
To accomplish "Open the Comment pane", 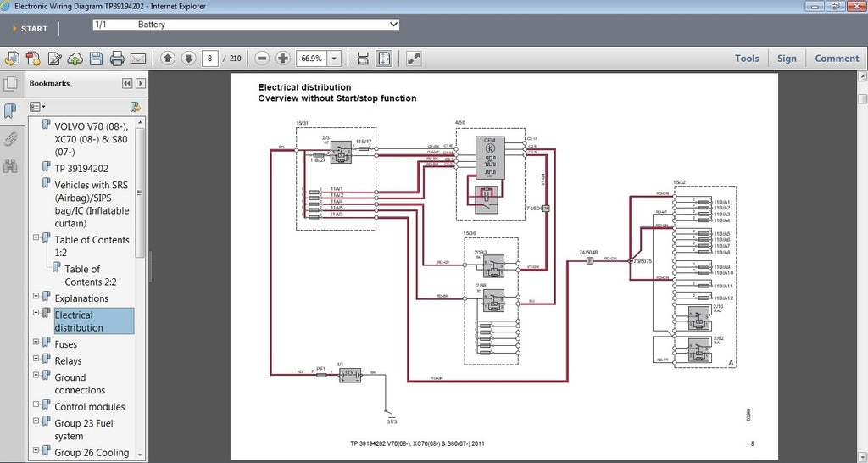I will pyautogui.click(x=837, y=59).
